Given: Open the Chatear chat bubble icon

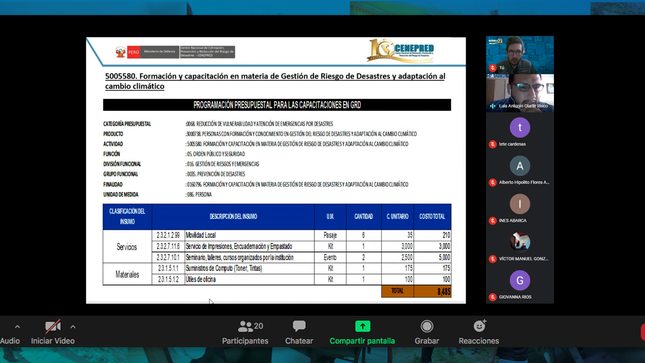Looking at the screenshot, I should click(x=299, y=326).
